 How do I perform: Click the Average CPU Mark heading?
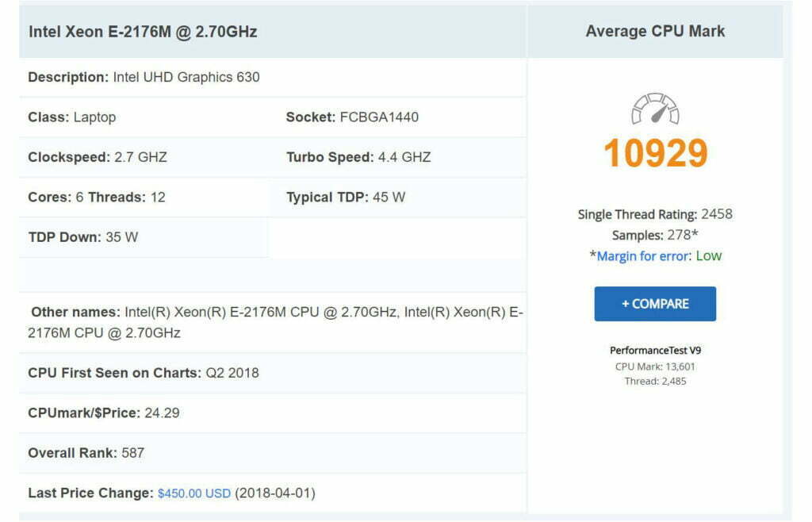pos(655,31)
